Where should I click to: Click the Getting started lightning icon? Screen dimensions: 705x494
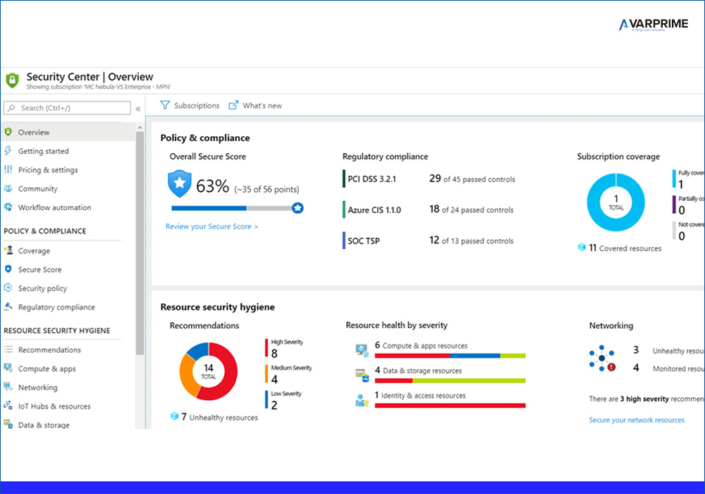(x=8, y=151)
